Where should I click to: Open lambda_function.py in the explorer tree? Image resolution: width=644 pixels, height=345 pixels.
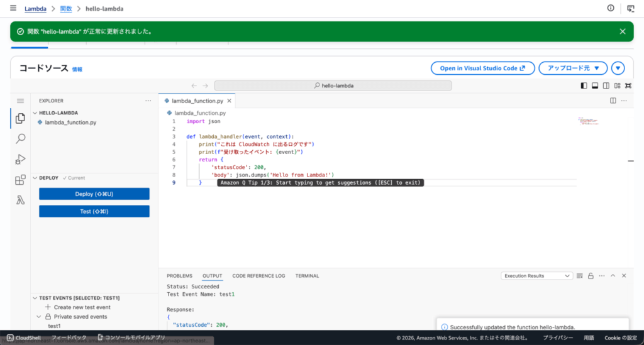click(70, 123)
